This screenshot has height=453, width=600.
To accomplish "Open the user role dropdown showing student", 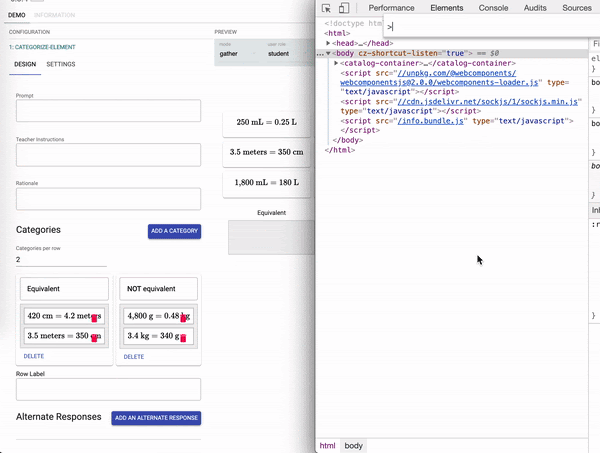I will coord(286,54).
